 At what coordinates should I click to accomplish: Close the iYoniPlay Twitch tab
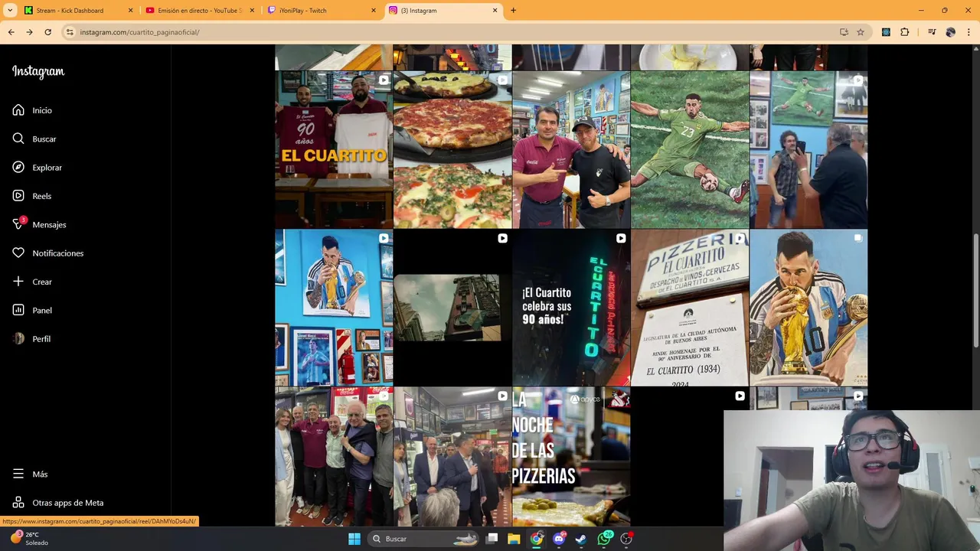(374, 11)
